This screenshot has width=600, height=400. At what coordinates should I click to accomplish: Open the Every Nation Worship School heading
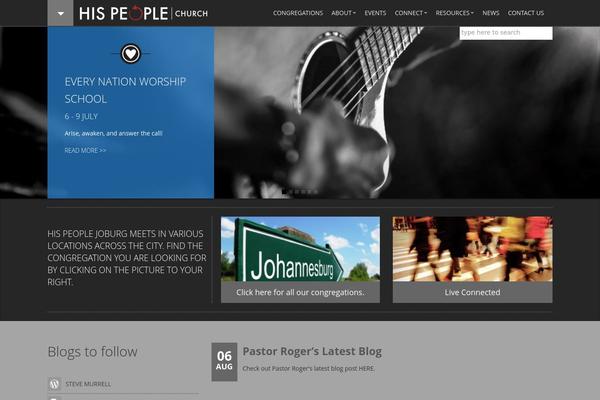125,90
